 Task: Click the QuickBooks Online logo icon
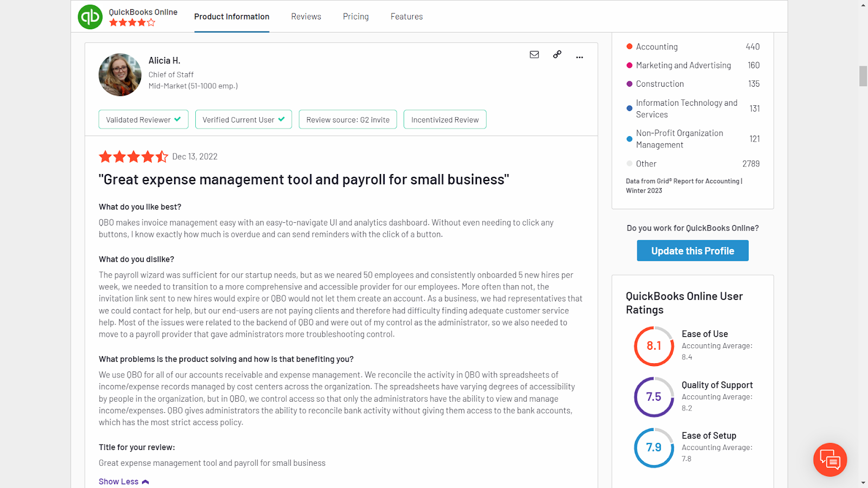[90, 17]
